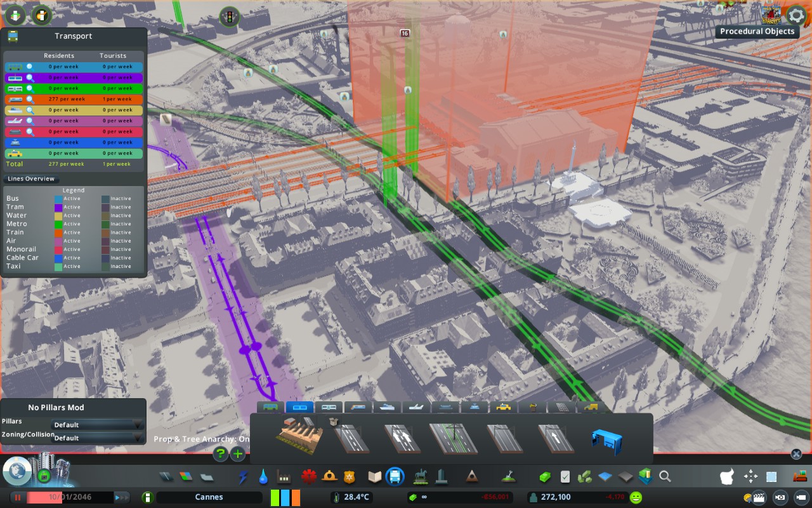Open the Economy money panel
The width and height of the screenshot is (812, 508).
pyautogui.click(x=545, y=476)
